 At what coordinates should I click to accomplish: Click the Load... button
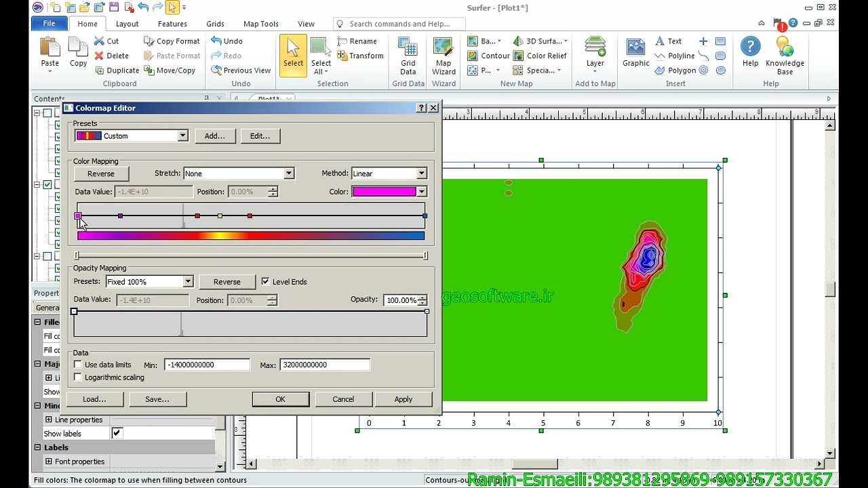[94, 399]
